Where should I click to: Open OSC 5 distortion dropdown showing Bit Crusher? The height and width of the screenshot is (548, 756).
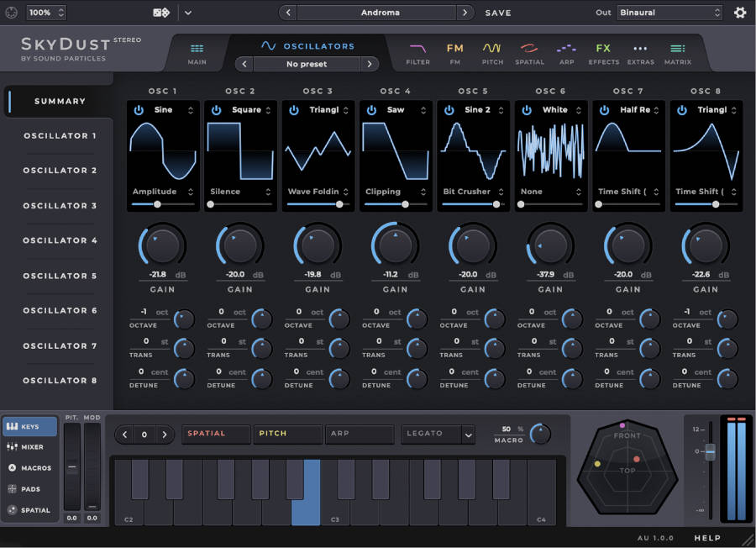[473, 191]
